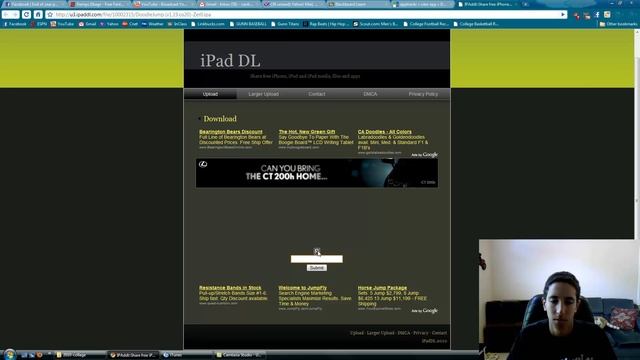
Task: Click the iPad DL site title
Action: (x=230, y=61)
